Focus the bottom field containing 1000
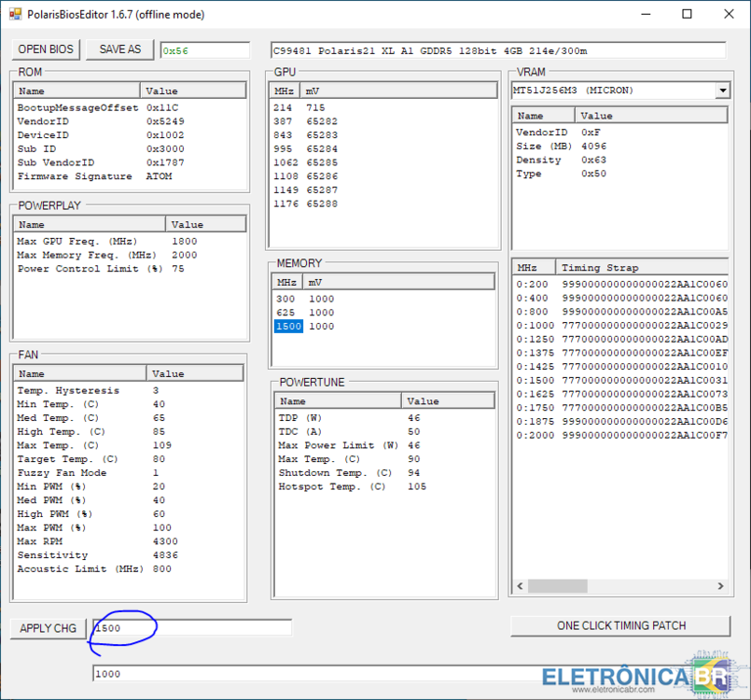Screen dimensions: 751x700 (x=317, y=674)
